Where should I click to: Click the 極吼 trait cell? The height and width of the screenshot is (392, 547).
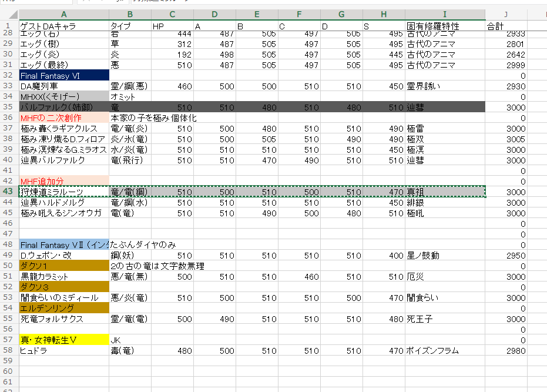(x=445, y=213)
